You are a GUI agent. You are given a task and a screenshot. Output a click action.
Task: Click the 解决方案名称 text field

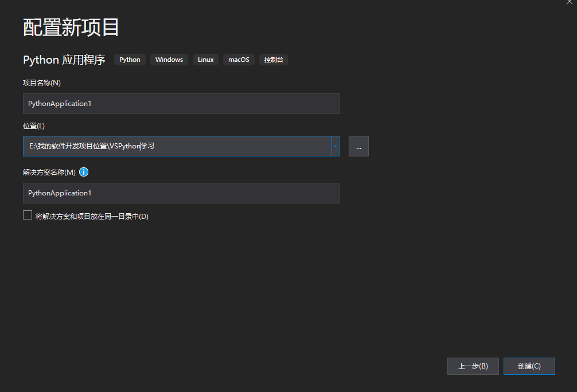[x=181, y=193]
